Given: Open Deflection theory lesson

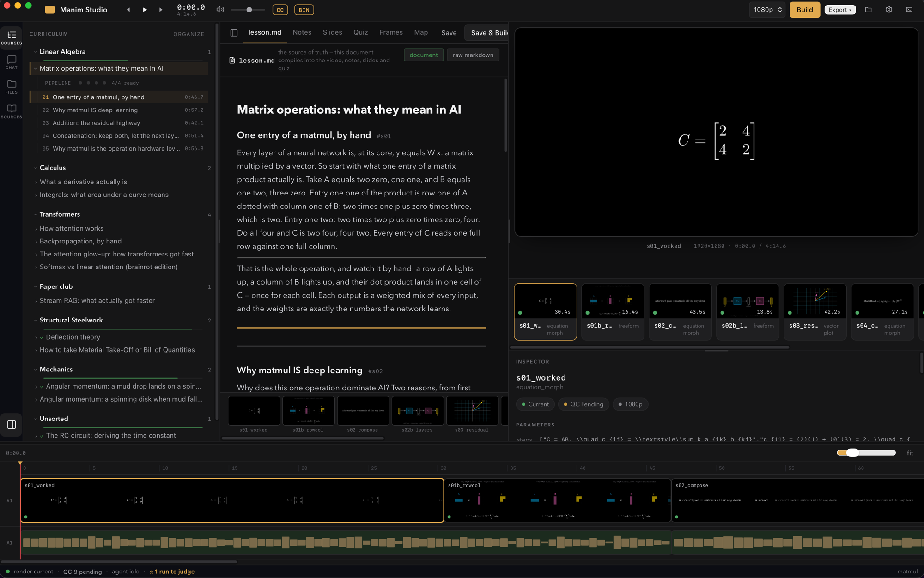Looking at the screenshot, I should pos(73,337).
